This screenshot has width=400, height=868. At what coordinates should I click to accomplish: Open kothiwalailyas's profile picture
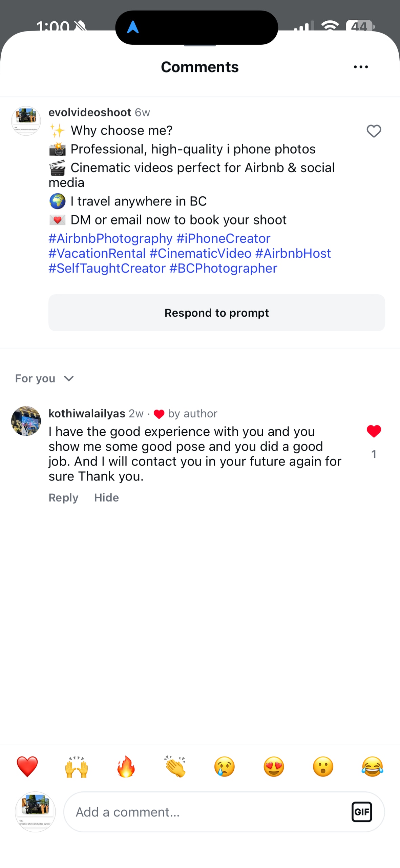(x=26, y=421)
